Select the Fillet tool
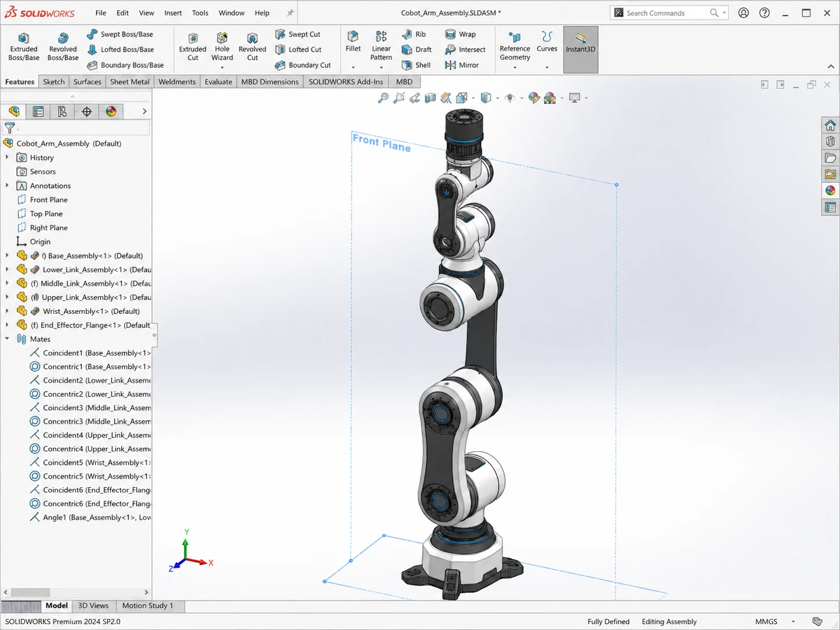Viewport: 840px width, 630px height. tap(353, 42)
